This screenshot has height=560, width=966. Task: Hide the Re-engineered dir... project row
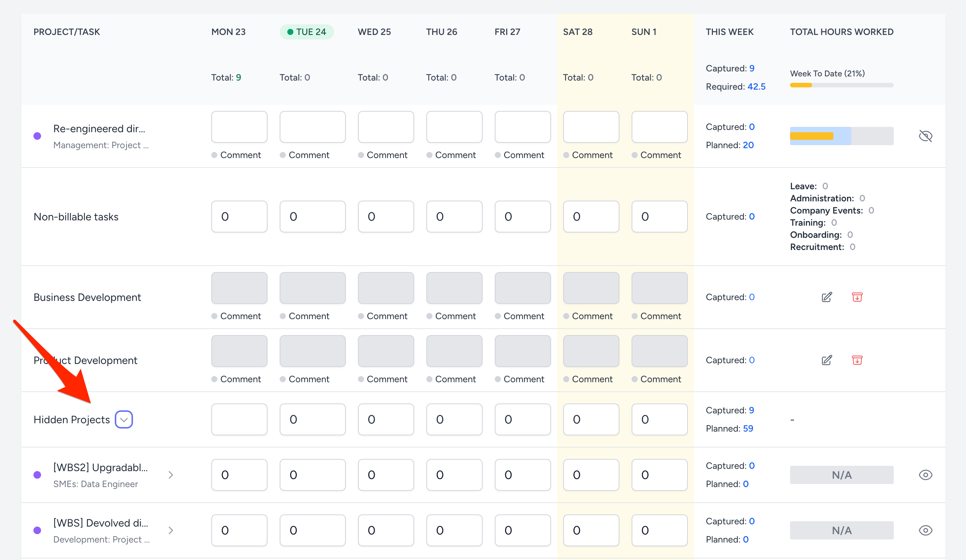tap(925, 136)
